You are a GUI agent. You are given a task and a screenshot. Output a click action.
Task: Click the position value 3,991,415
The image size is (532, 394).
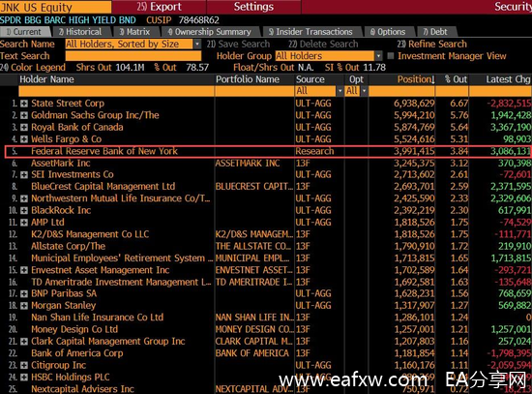[x=414, y=151]
